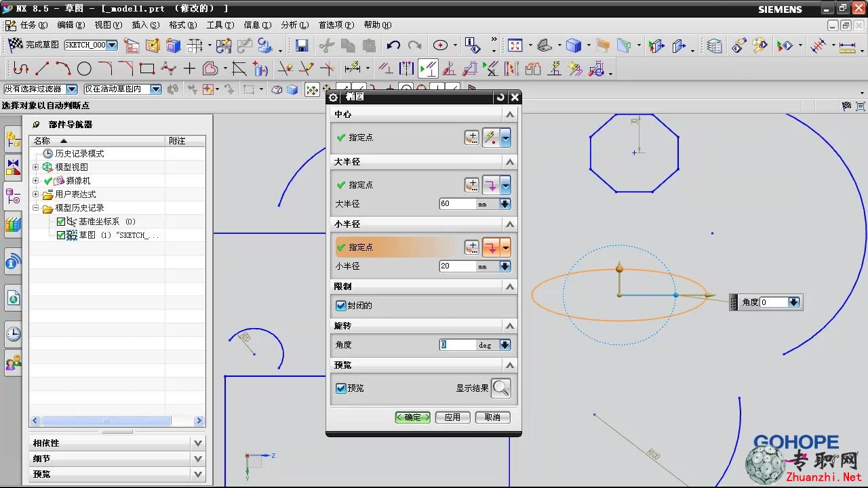Click the Show Result magnifier button
This screenshot has width=868, height=488.
501,388
